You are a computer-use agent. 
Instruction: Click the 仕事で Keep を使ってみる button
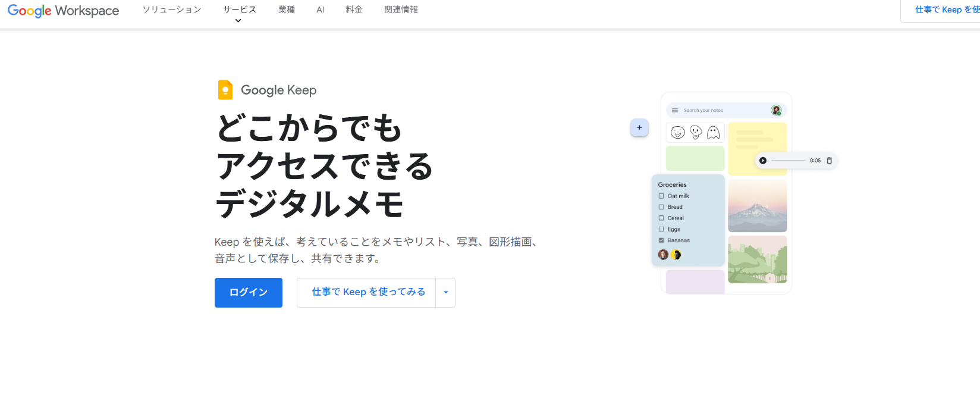pyautogui.click(x=366, y=293)
